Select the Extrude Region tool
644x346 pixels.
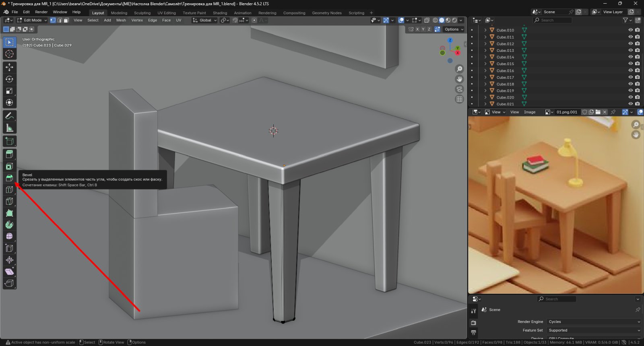(x=10, y=154)
